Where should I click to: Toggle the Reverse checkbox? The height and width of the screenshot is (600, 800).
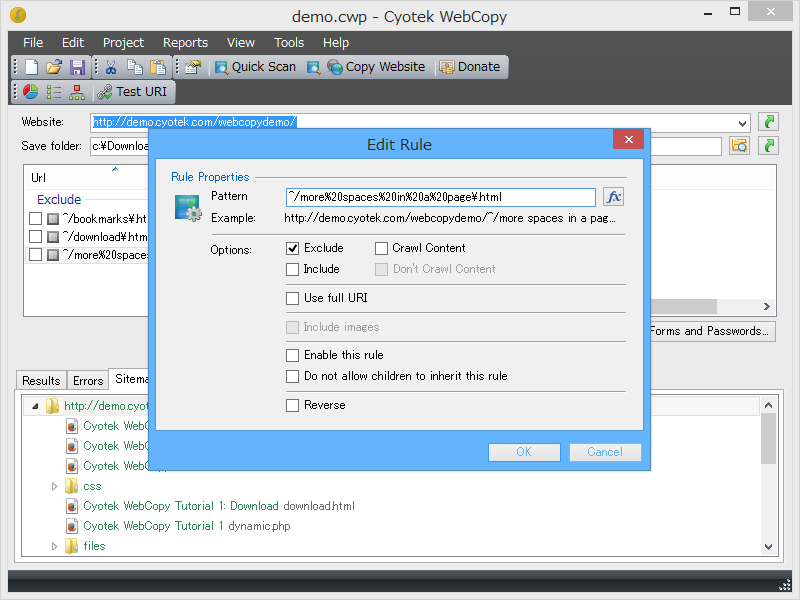pyautogui.click(x=292, y=406)
